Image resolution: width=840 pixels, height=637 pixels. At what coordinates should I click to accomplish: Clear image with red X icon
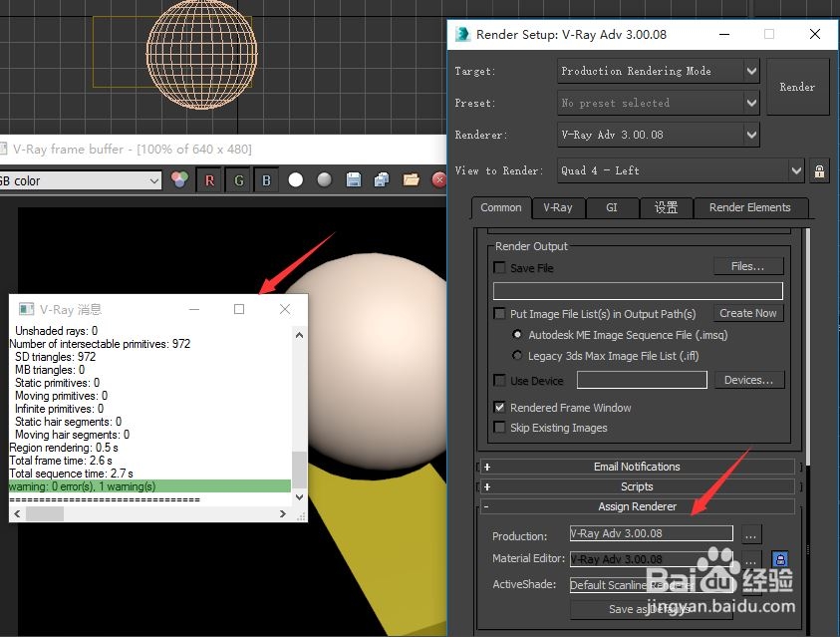point(438,180)
